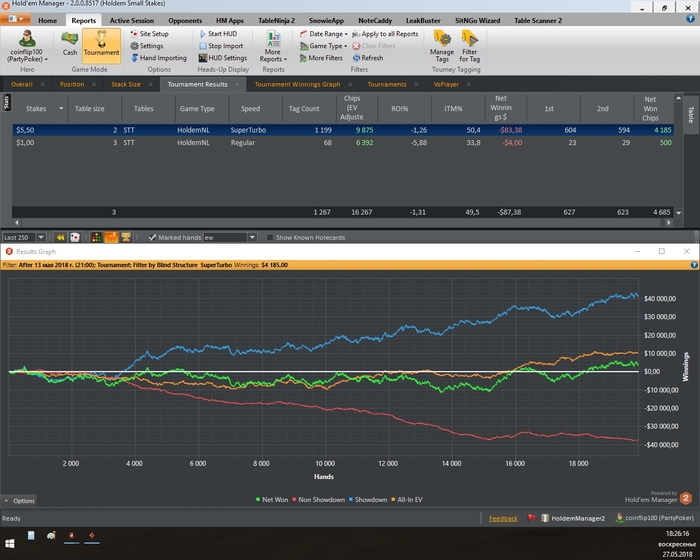
Task: Select the $5,50 SuperTurbo row
Action: tap(342, 130)
